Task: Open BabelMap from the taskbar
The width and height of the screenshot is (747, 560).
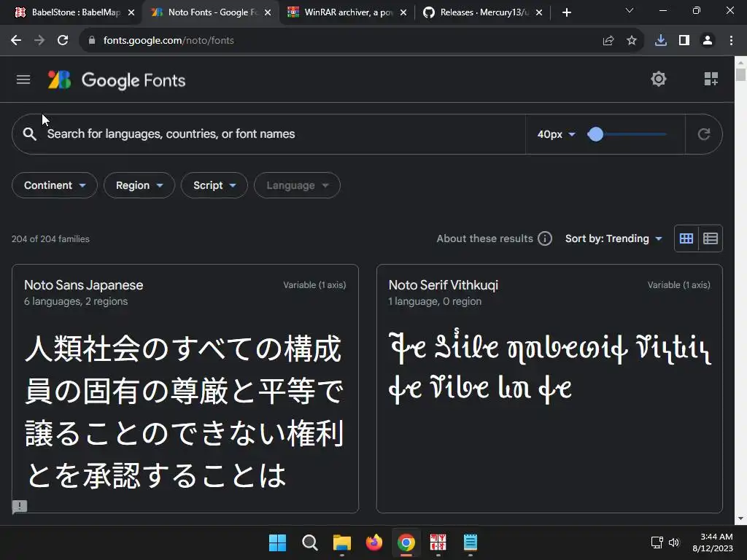Action: [x=438, y=542]
